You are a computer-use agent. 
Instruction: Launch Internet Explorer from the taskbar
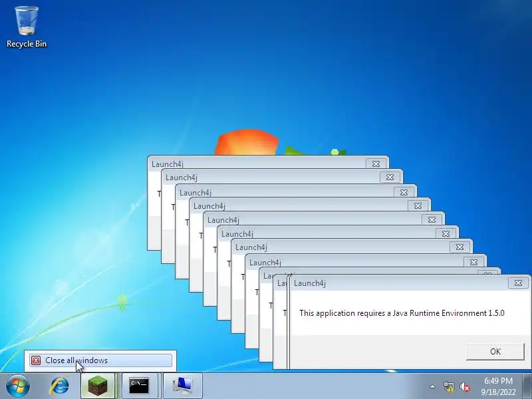click(60, 386)
